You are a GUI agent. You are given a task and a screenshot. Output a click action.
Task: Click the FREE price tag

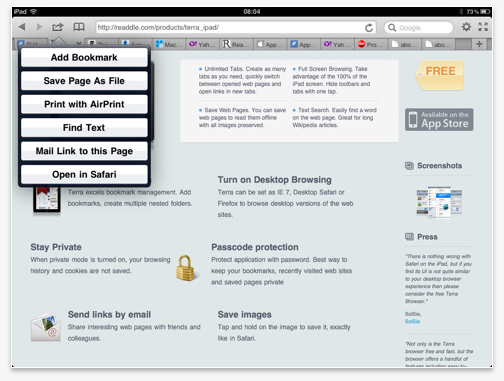click(439, 75)
